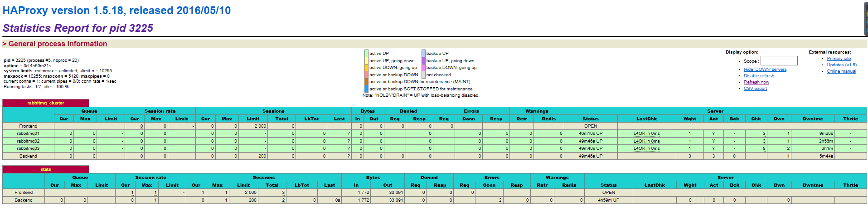The image size is (868, 208).
Task: Click the '49m46s UP' backend status cell
Action: (591, 156)
